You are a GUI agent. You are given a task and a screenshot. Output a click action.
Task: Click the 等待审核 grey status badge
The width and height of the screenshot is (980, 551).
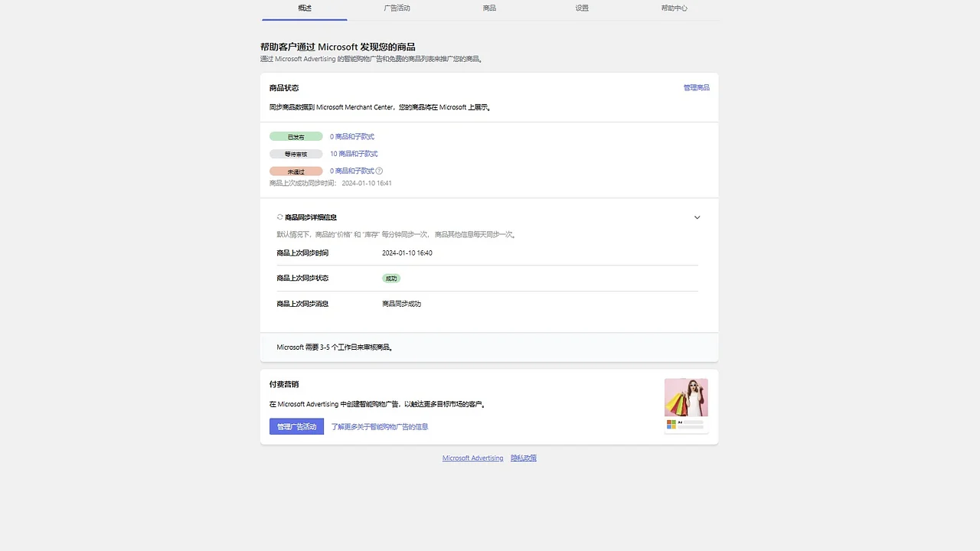click(296, 154)
